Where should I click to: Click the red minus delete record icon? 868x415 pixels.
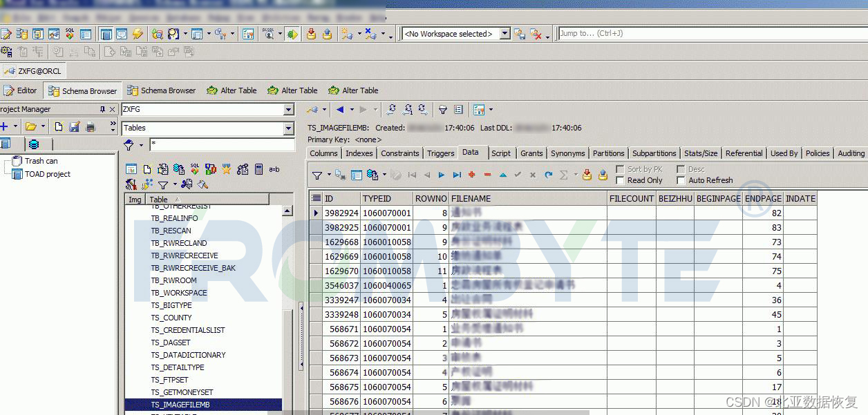(x=487, y=175)
